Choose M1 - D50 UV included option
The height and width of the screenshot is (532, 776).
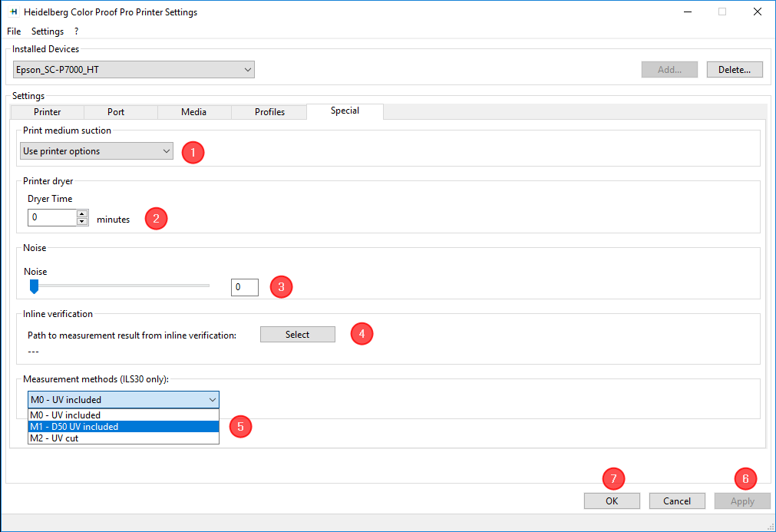124,427
